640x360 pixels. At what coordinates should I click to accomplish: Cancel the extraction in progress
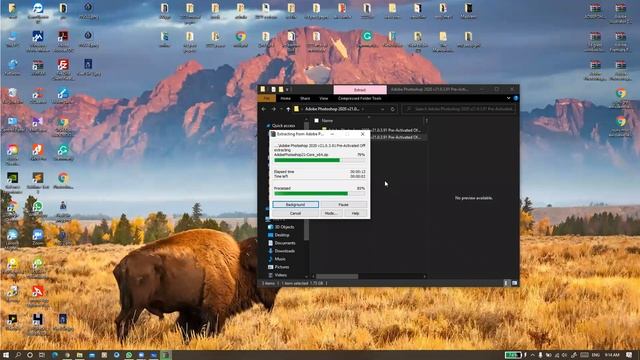296,213
